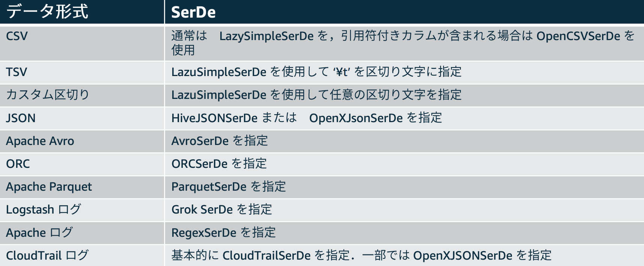Select the CSV row label
The width and height of the screenshot is (644, 266).
pyautogui.click(x=82, y=42)
